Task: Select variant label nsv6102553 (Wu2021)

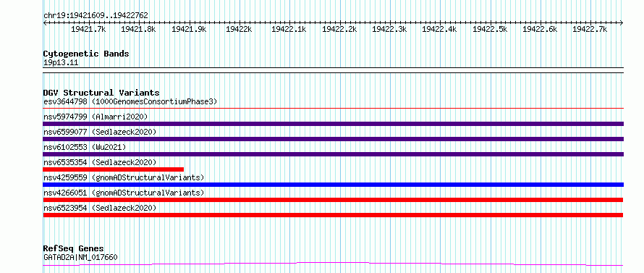Action: [85, 147]
